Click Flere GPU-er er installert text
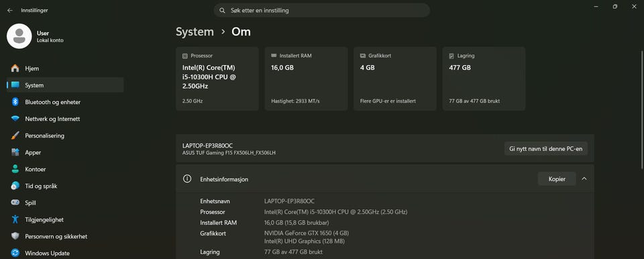Viewport: 644px width, 259px height. tap(388, 101)
